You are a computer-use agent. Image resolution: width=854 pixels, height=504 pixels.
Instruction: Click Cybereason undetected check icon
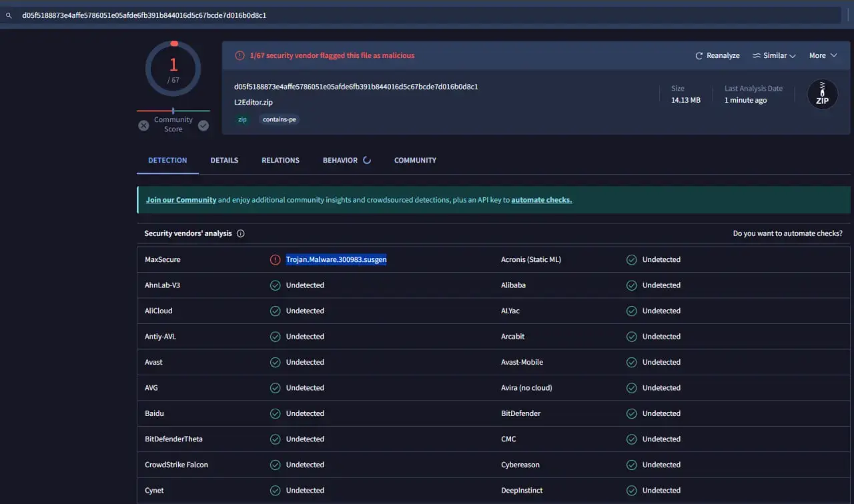(x=631, y=465)
